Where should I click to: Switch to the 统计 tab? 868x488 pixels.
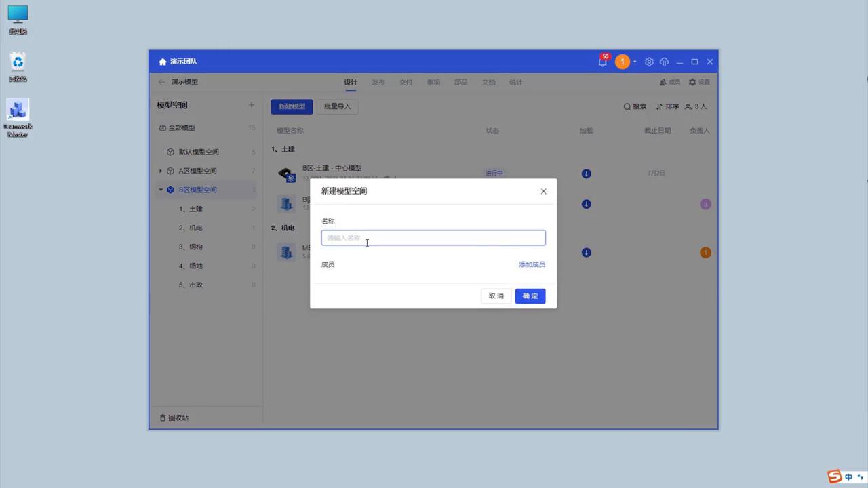pyautogui.click(x=516, y=82)
